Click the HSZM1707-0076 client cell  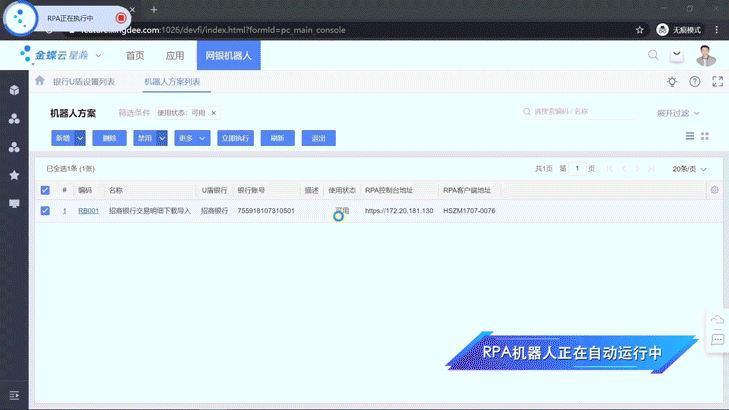[469, 211]
